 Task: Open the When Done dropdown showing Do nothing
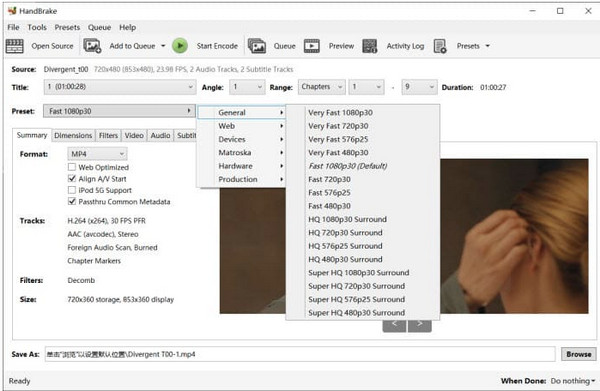coord(573,381)
